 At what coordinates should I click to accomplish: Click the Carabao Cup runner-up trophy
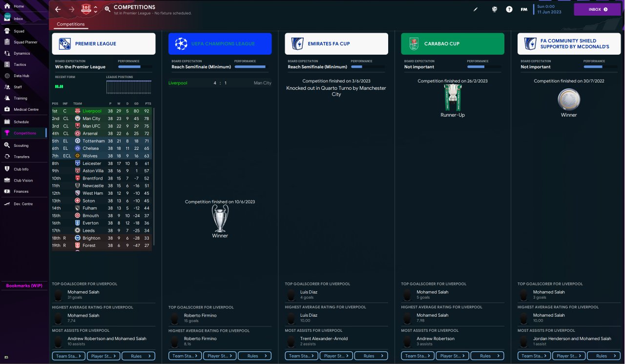[453, 98]
